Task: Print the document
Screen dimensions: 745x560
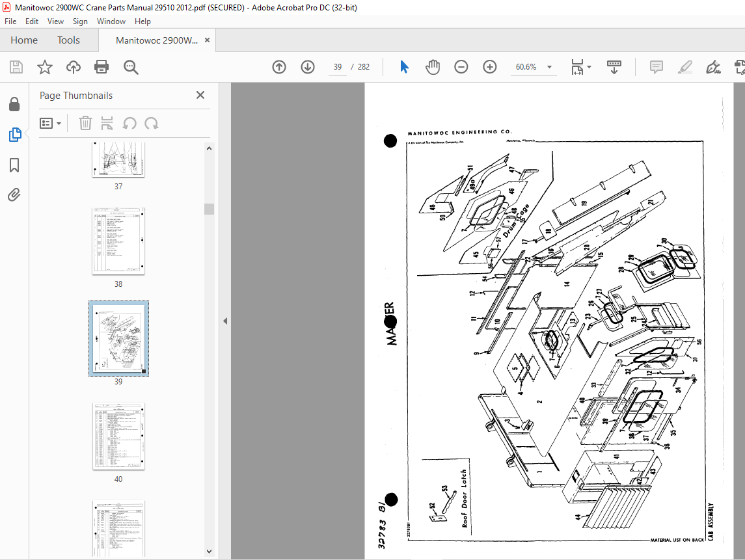Action: (102, 67)
